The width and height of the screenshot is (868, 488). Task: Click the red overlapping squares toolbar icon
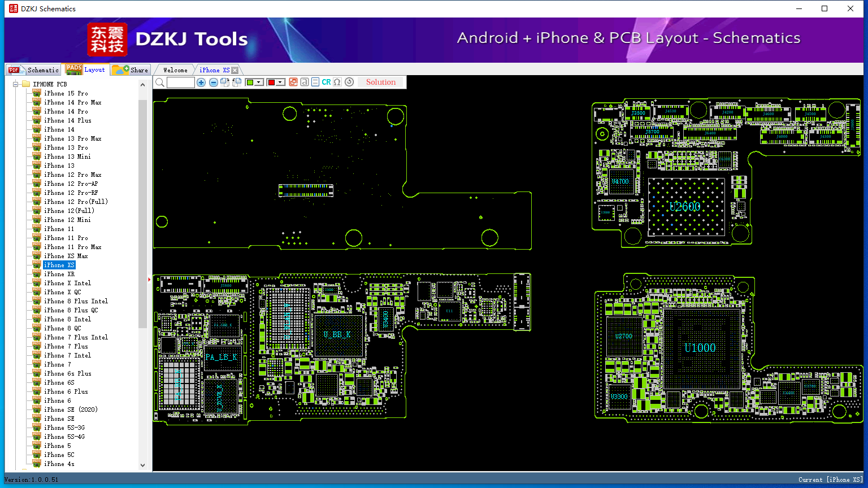pyautogui.click(x=293, y=82)
